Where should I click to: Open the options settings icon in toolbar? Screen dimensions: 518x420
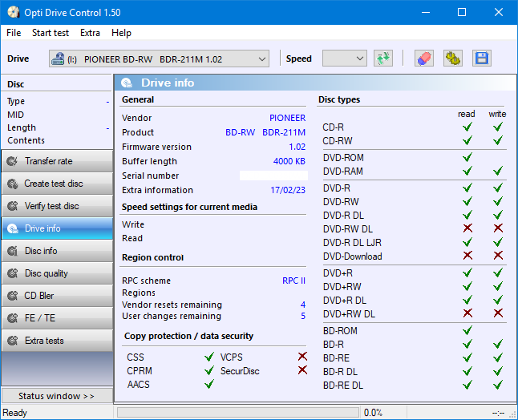point(452,59)
